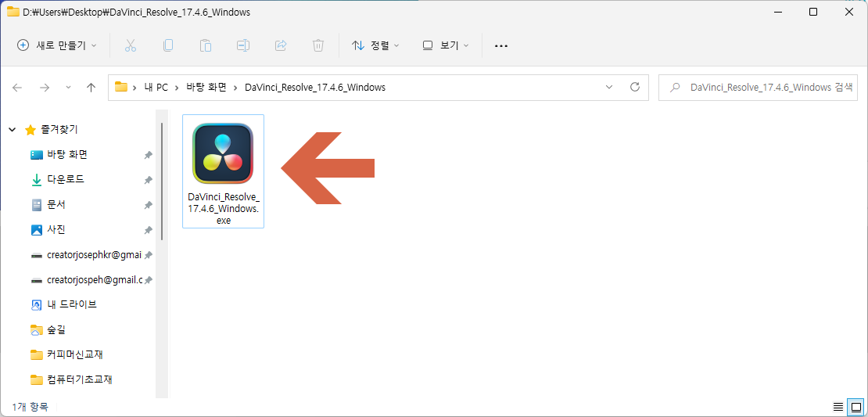Open 커피머신교재 folder in the sidebar
The height and width of the screenshot is (417, 868).
[76, 354]
